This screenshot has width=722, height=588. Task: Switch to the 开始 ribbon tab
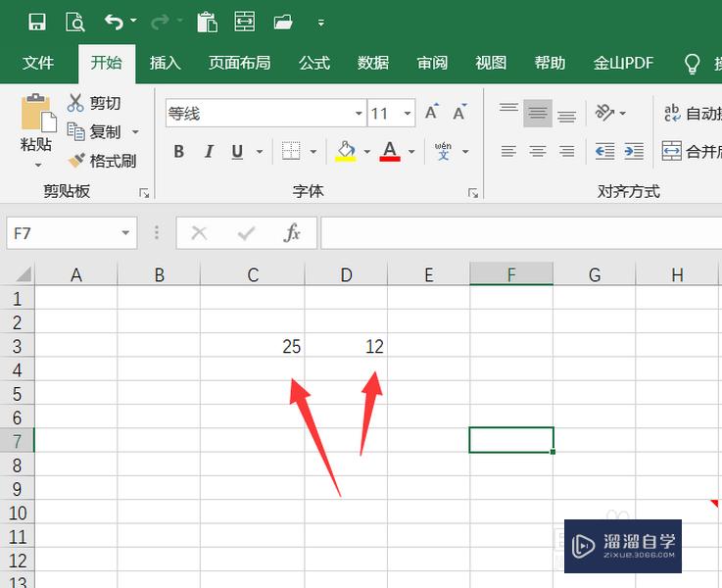tap(107, 63)
